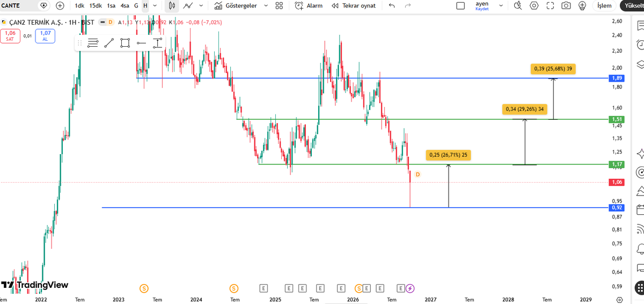Open the indicator templates grid icon
This screenshot has height=304, width=644.
[x=279, y=5]
